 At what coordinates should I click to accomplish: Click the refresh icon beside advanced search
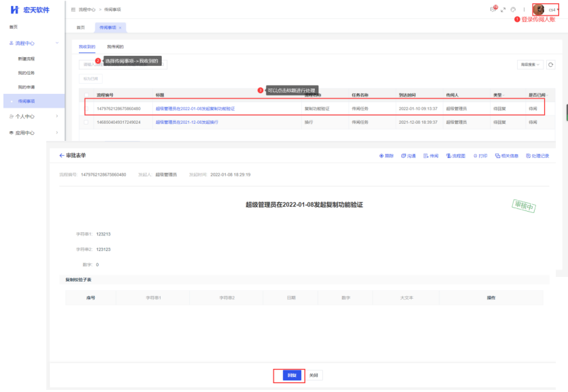click(551, 64)
